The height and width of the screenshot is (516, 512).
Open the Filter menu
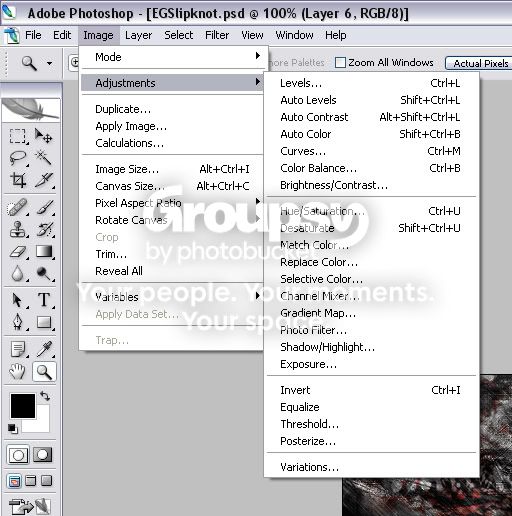click(217, 35)
